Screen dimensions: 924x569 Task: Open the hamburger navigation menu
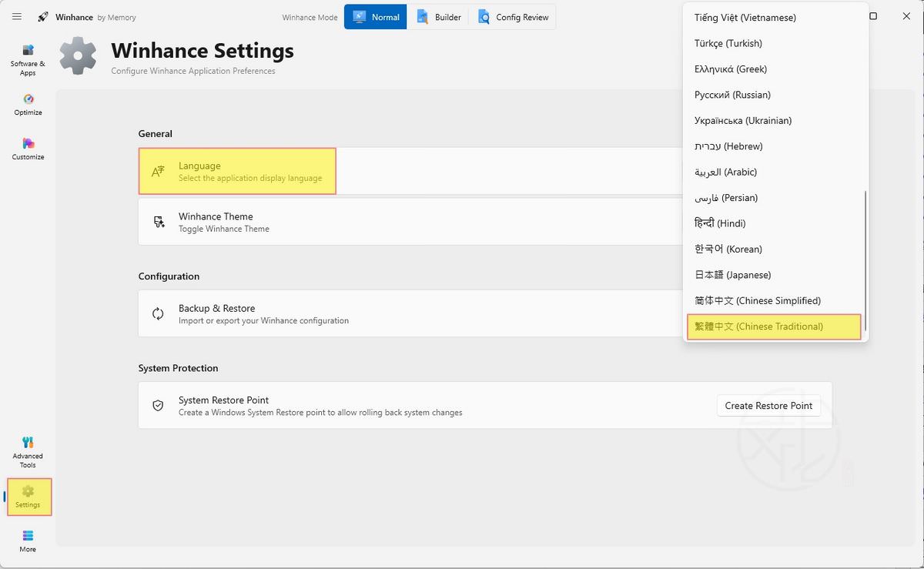(17, 17)
